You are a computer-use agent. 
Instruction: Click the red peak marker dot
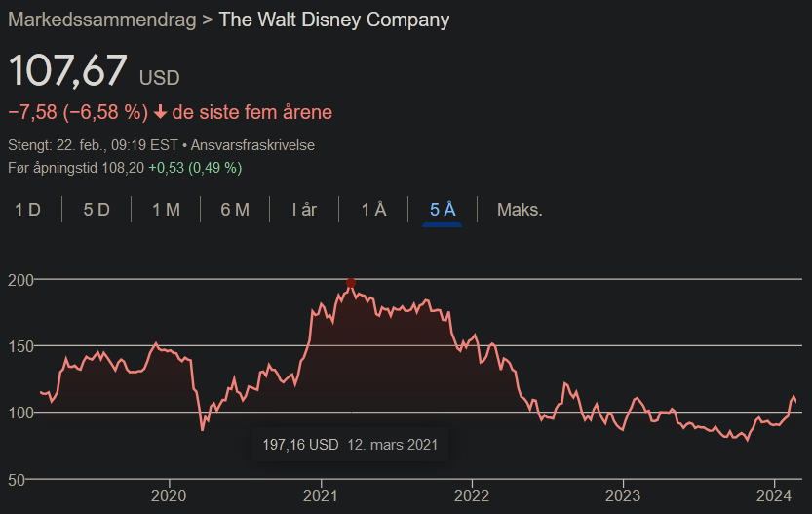pos(351,283)
